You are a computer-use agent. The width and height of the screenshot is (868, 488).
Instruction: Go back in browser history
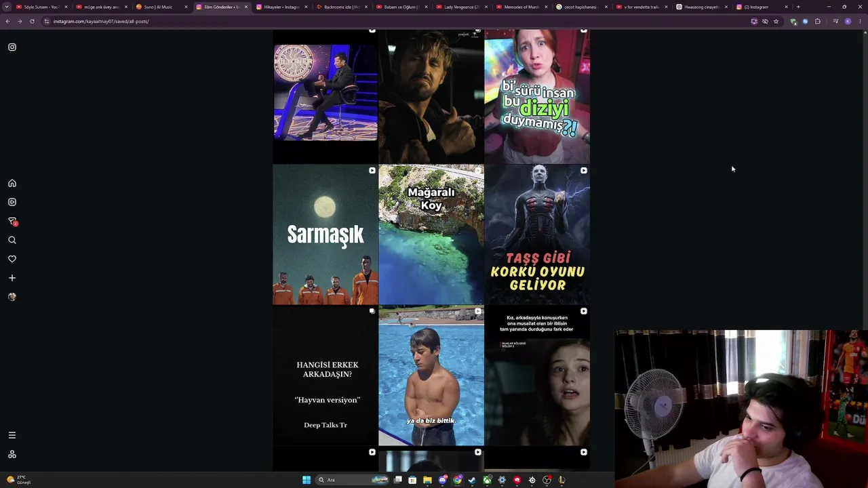click(7, 21)
